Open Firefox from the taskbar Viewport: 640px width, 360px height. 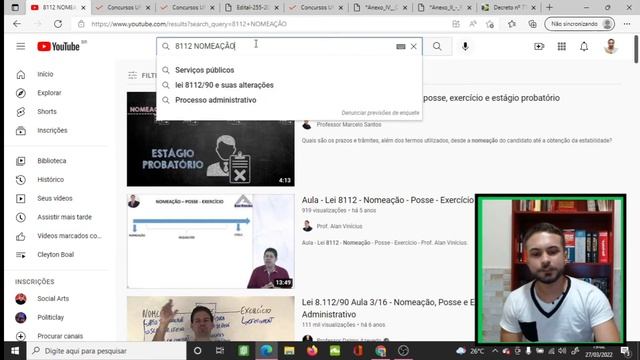click(312, 351)
